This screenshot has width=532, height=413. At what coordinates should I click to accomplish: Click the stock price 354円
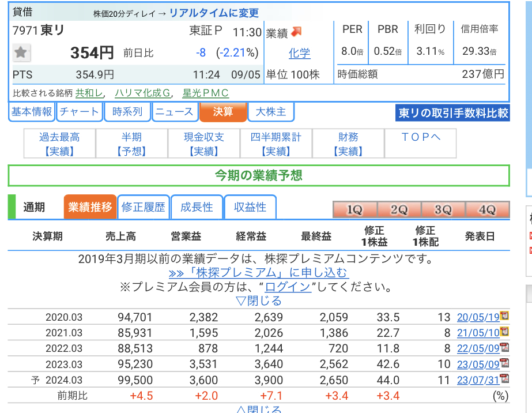(x=92, y=53)
